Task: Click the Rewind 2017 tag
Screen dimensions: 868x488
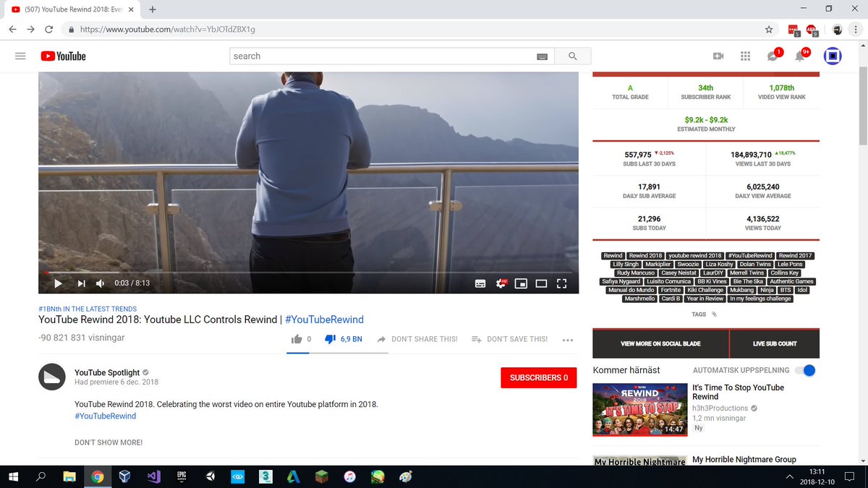Action: pyautogui.click(x=796, y=256)
